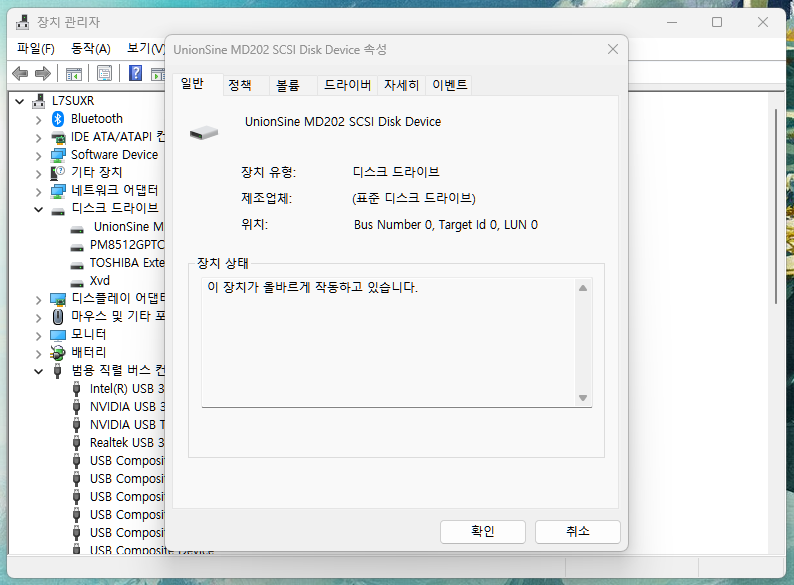
Task: Open the 동작(A) menu
Action: point(91,49)
